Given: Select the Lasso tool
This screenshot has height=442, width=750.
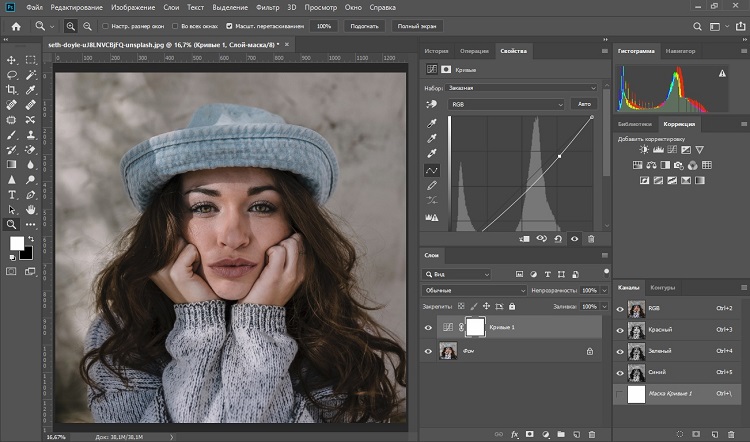Looking at the screenshot, I should pos(11,75).
